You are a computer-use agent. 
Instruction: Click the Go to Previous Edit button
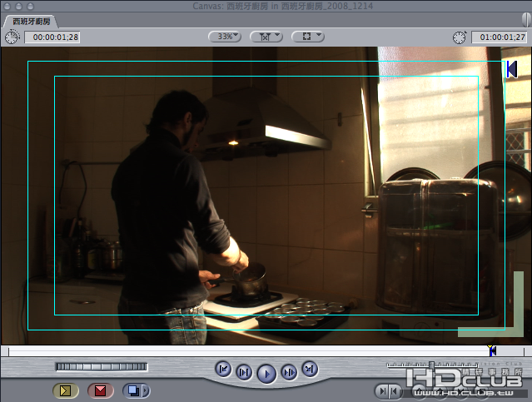(223, 369)
